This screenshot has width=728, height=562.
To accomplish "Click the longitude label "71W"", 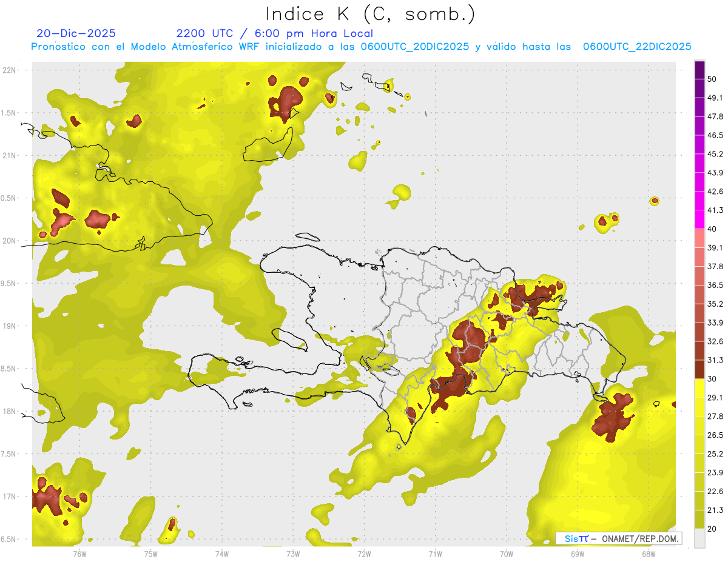I will pyautogui.click(x=435, y=554).
